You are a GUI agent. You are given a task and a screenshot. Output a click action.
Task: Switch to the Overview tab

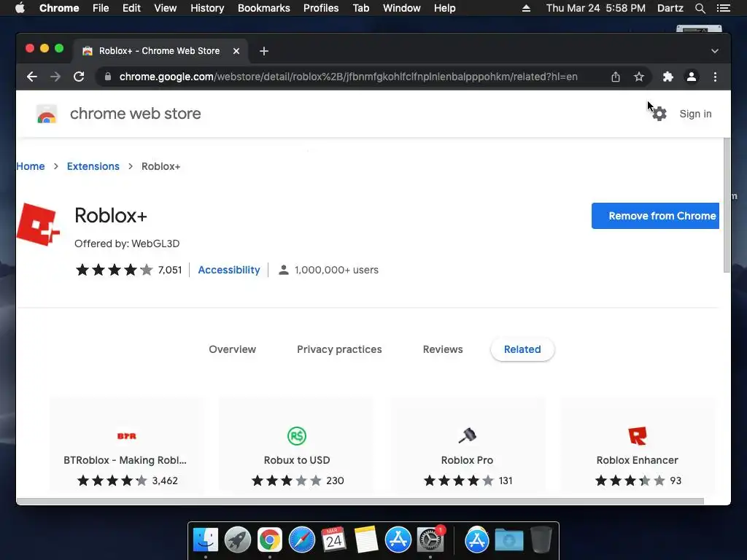pos(233,349)
